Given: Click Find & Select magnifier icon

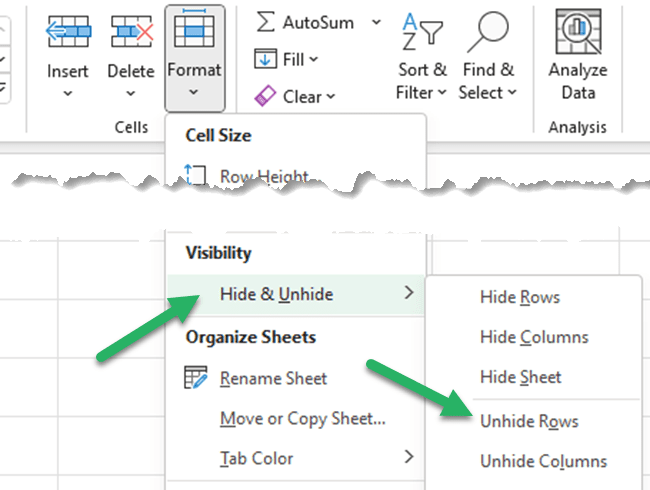Looking at the screenshot, I should [488, 30].
